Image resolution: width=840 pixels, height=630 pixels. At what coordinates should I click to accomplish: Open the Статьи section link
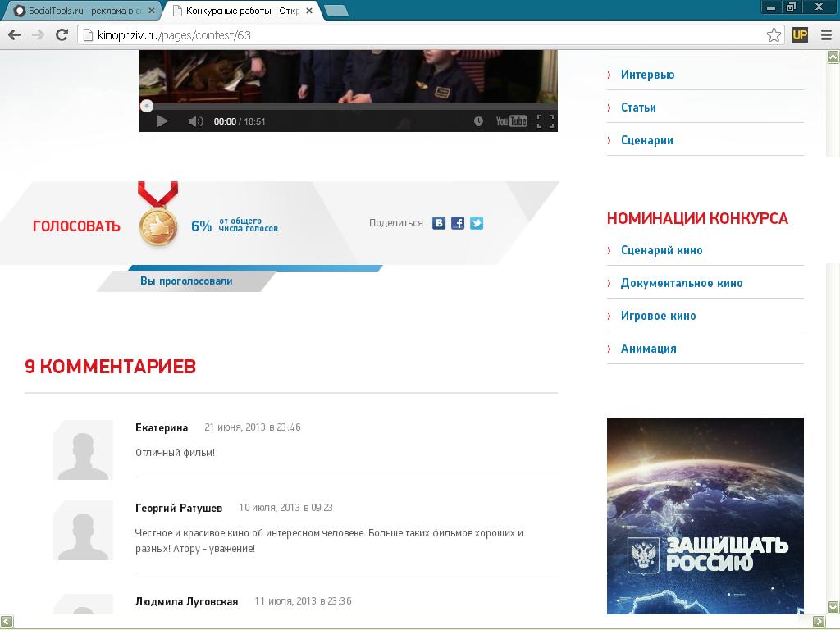(x=638, y=107)
